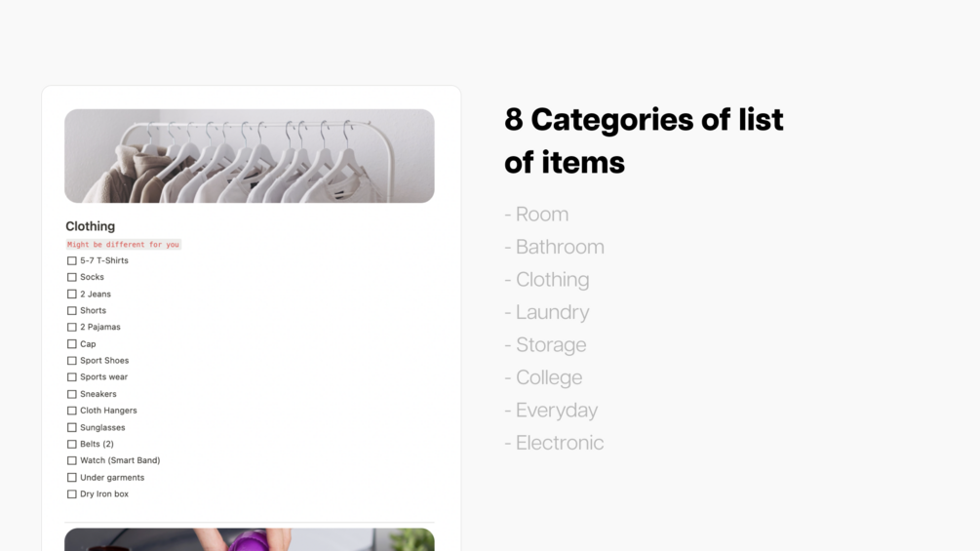This screenshot has width=980, height=551.
Task: Tick the Sunglasses checkbox
Action: (x=72, y=427)
